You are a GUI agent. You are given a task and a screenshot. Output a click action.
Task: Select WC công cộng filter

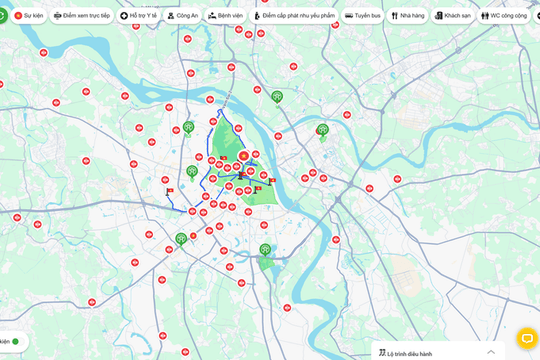(504, 16)
